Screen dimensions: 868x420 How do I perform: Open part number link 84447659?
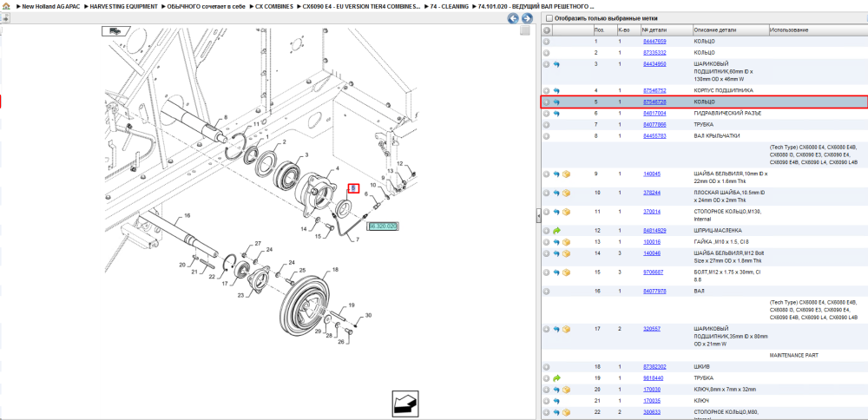[x=654, y=42]
